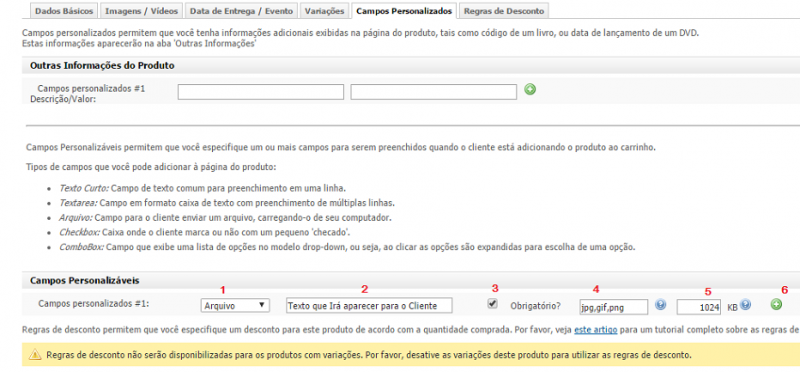Click the 'ComboBox:' list item

pyautogui.click(x=347, y=247)
